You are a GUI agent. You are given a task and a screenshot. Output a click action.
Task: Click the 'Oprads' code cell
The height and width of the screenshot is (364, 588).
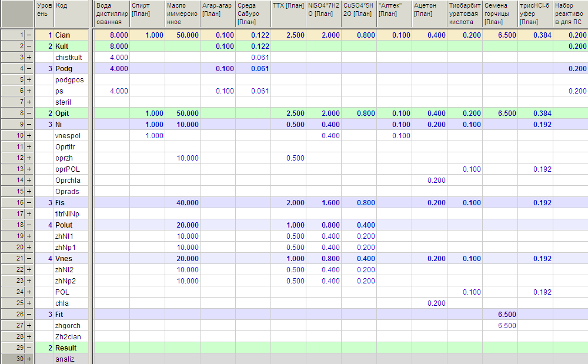pos(71,191)
